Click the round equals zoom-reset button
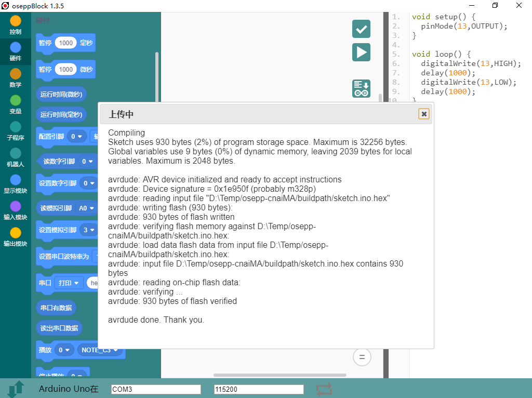The height and width of the screenshot is (398, 532). (362, 357)
